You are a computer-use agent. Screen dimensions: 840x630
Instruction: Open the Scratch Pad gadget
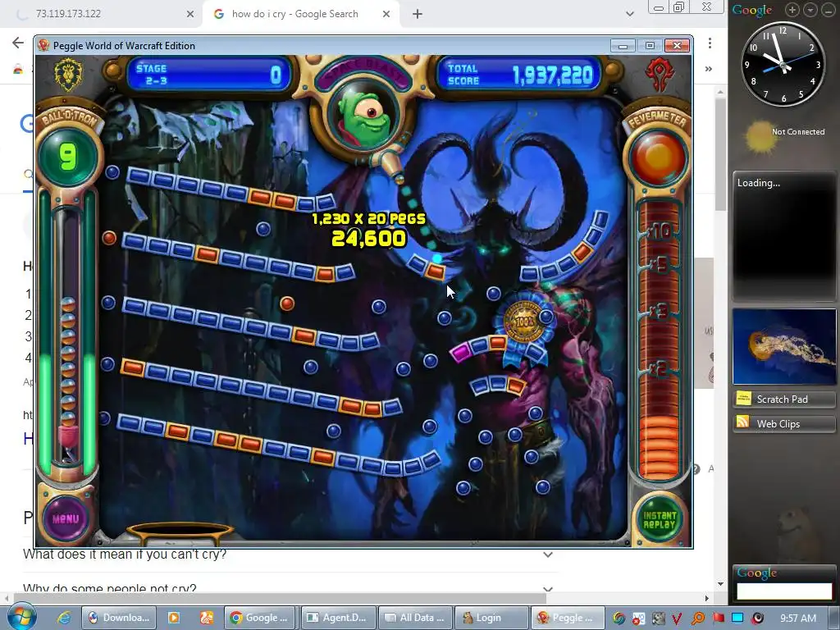pos(784,399)
